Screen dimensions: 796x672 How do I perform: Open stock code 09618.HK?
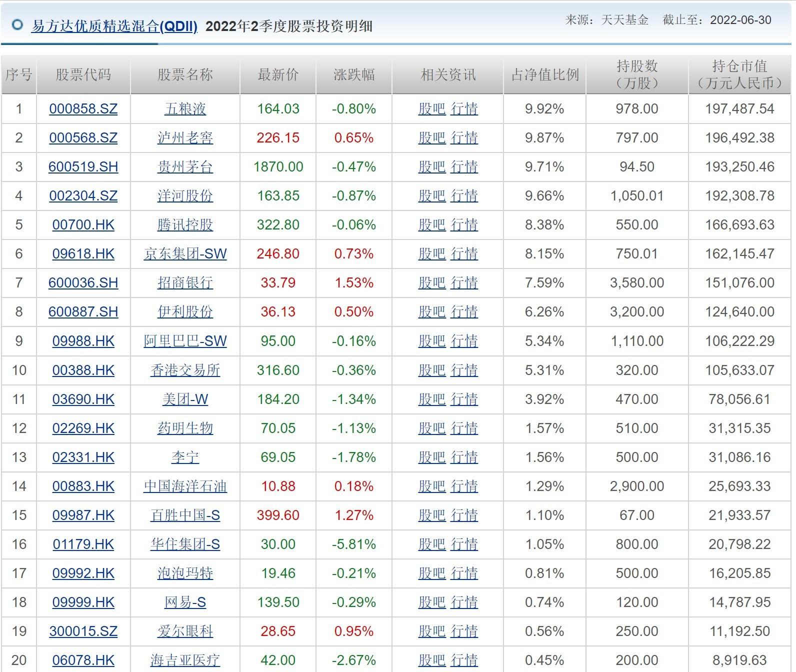click(83, 253)
